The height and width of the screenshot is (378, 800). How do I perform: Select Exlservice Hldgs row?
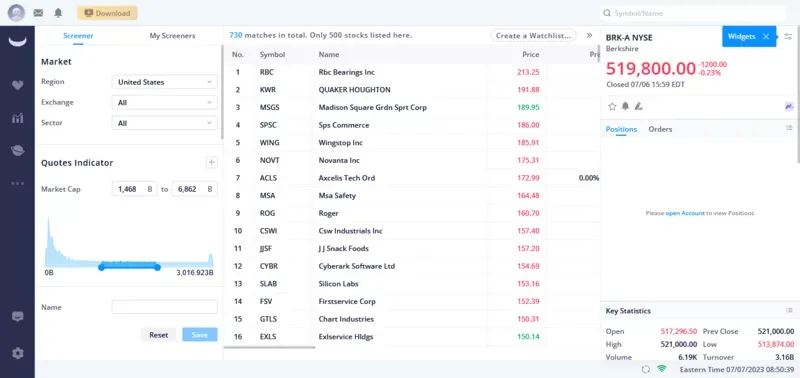(x=412, y=337)
